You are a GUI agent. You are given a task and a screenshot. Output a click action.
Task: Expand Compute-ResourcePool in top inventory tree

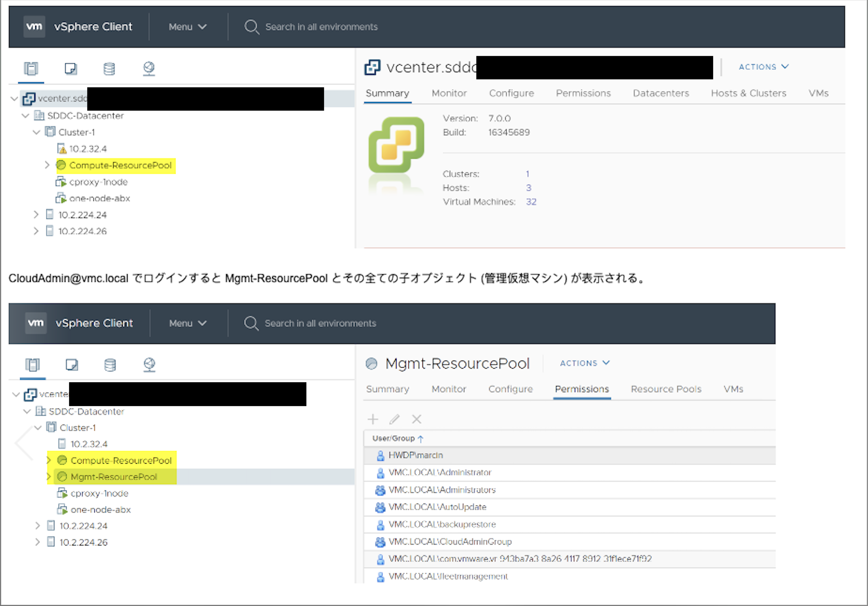(x=47, y=165)
